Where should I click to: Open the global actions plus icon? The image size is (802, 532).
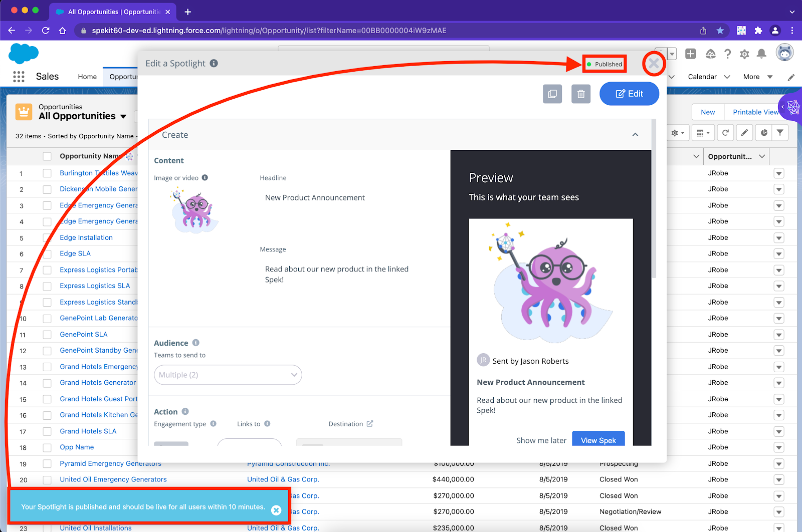pyautogui.click(x=691, y=54)
